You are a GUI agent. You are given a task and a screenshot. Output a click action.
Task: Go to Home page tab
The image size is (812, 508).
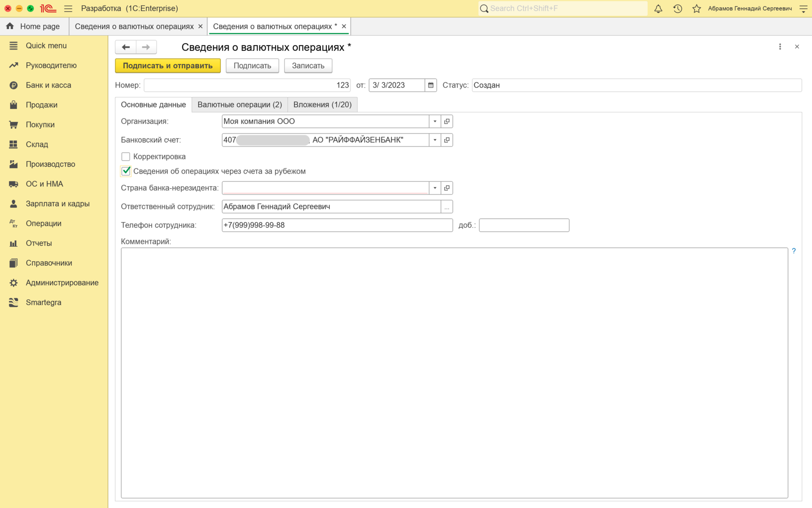pyautogui.click(x=34, y=26)
